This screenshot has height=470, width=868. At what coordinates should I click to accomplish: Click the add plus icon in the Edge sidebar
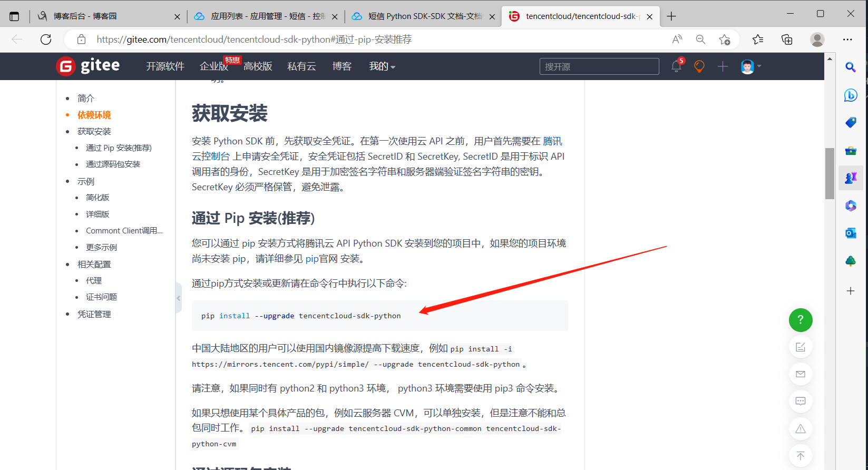[851, 291]
